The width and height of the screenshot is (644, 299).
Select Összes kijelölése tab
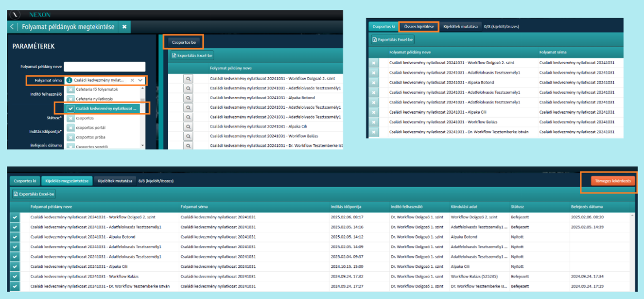pyautogui.click(x=418, y=26)
